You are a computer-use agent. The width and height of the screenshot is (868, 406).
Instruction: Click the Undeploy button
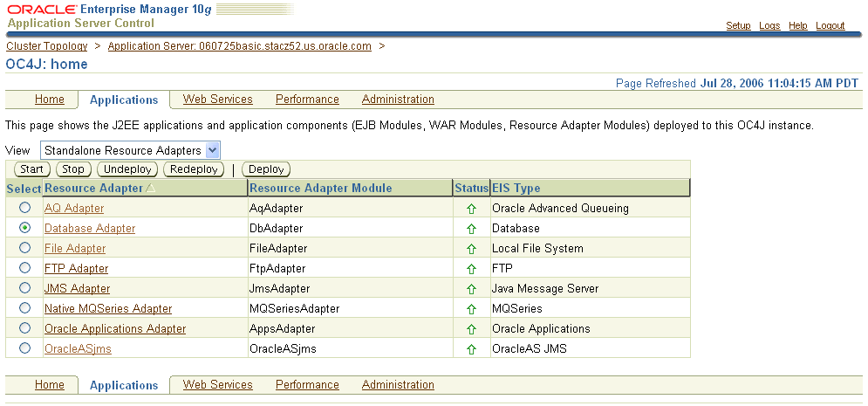pos(127,169)
